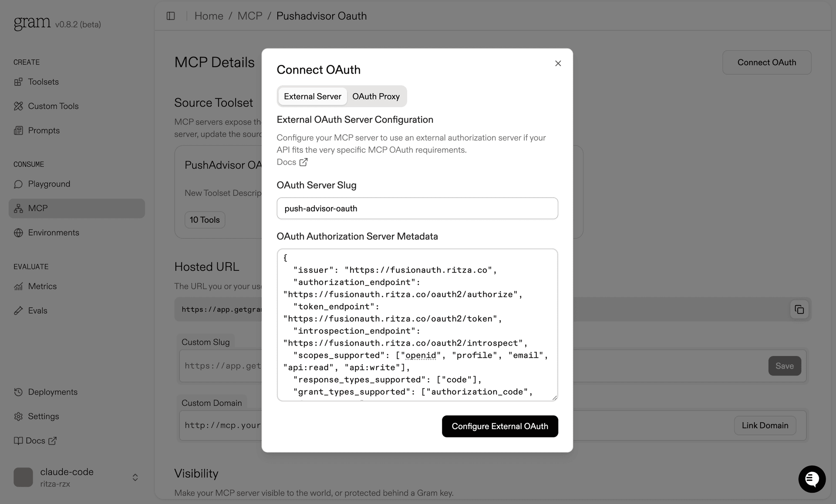
Task: Open the Playground
Action: pos(49,184)
